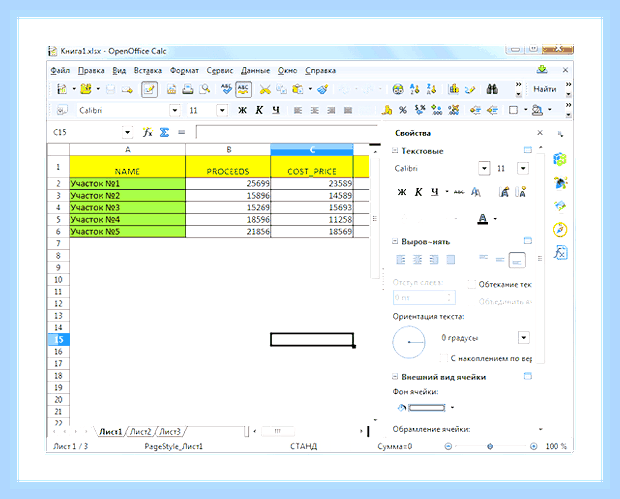Click the Print document icon
Image resolution: width=620 pixels, height=499 pixels.
click(188, 89)
